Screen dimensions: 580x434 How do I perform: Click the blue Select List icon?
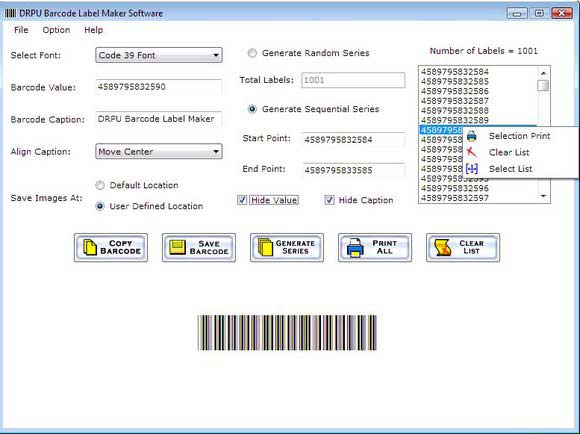472,169
